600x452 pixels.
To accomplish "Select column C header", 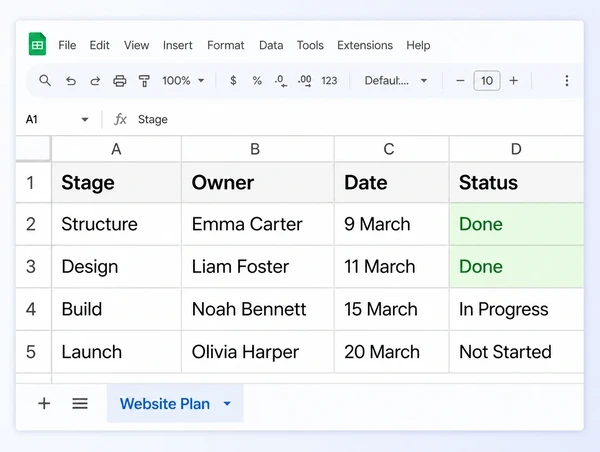I will pos(391,148).
